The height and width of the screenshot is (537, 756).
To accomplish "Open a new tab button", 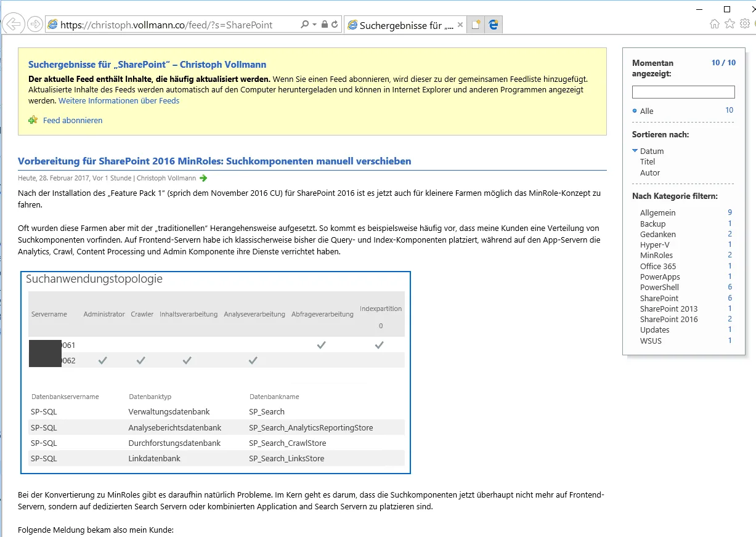I will coord(476,25).
